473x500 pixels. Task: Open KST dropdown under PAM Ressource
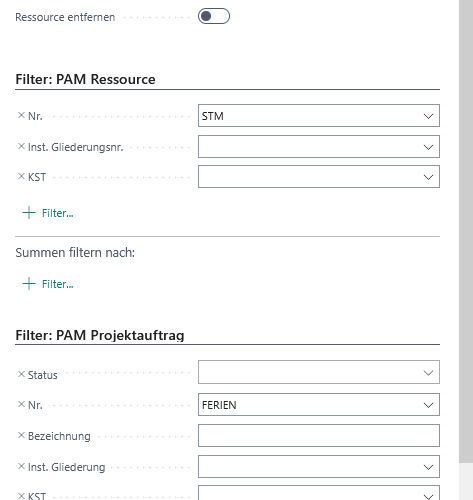click(428, 177)
